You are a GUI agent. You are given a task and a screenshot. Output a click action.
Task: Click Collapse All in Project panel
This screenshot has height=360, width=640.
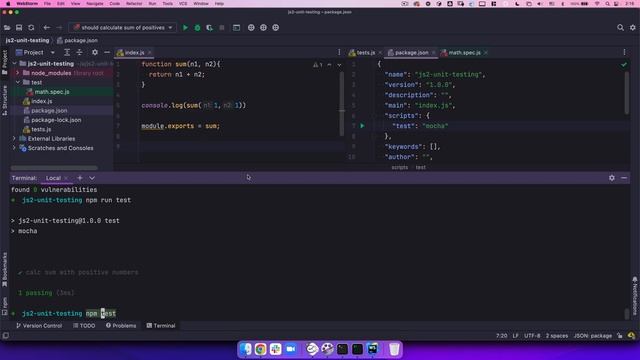point(79,53)
